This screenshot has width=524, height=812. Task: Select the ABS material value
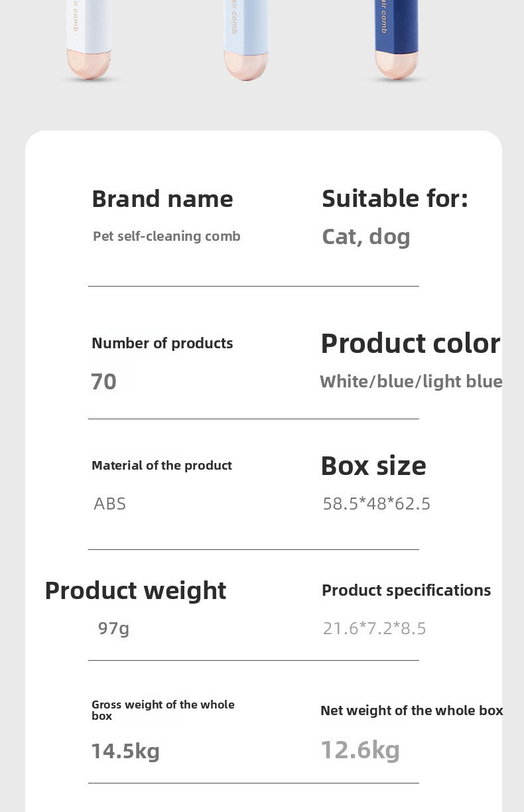click(x=109, y=504)
